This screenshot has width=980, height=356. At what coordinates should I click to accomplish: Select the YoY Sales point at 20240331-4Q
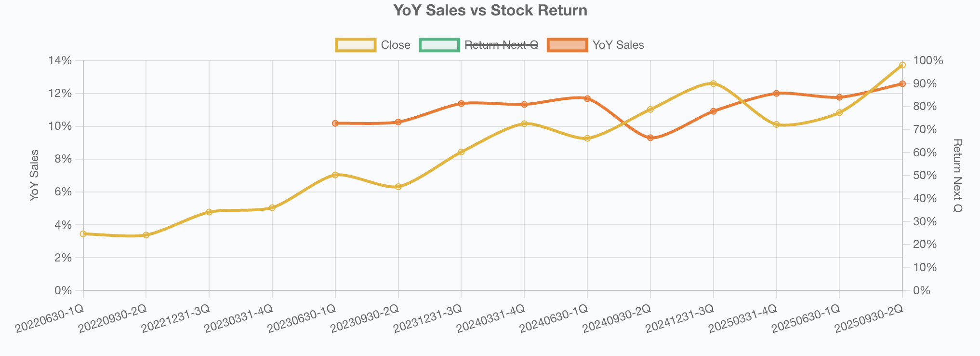coord(524,105)
